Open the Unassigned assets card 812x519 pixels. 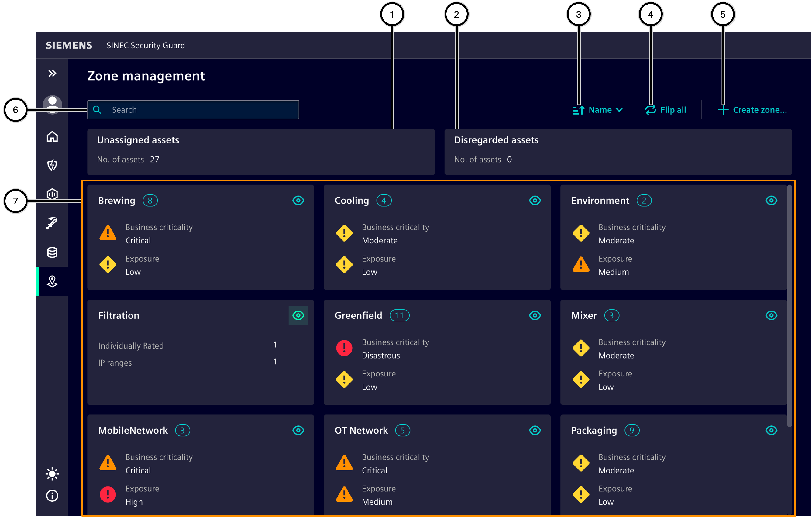[x=261, y=152]
